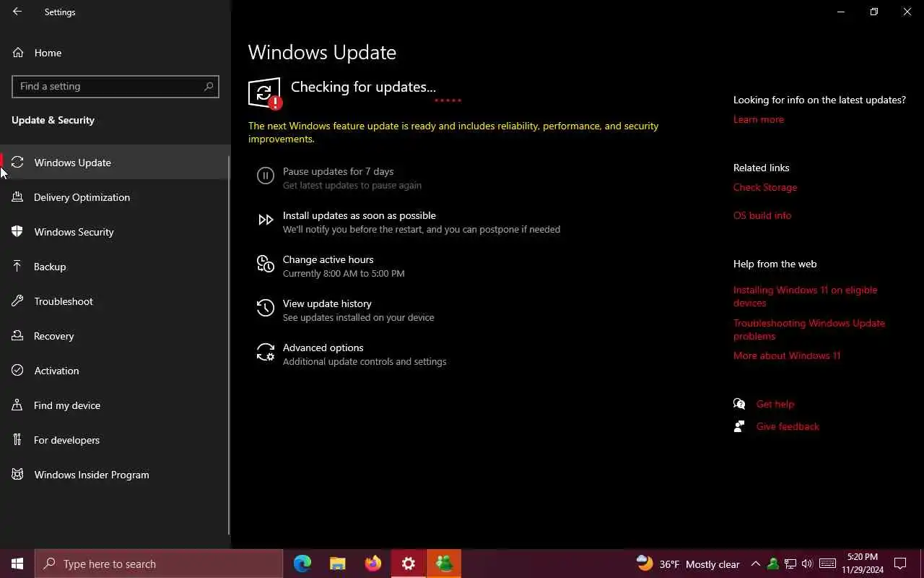
Task: Click the back arrow in Settings
Action: pos(17,12)
